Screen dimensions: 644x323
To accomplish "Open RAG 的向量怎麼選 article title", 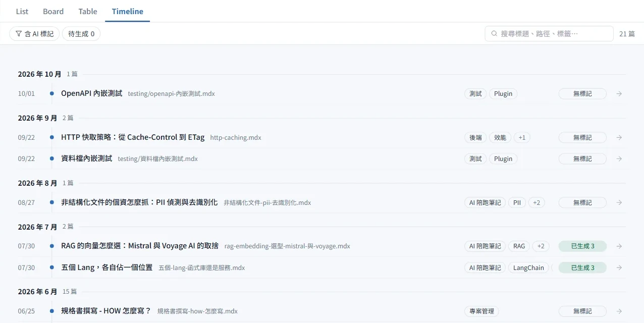I will [x=140, y=246].
